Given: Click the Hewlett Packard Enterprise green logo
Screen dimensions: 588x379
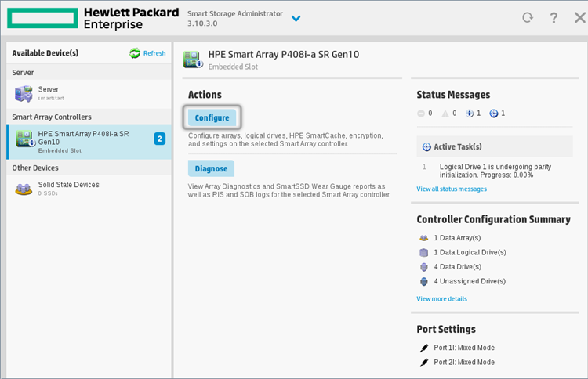Looking at the screenshot, I should pyautogui.click(x=42, y=18).
